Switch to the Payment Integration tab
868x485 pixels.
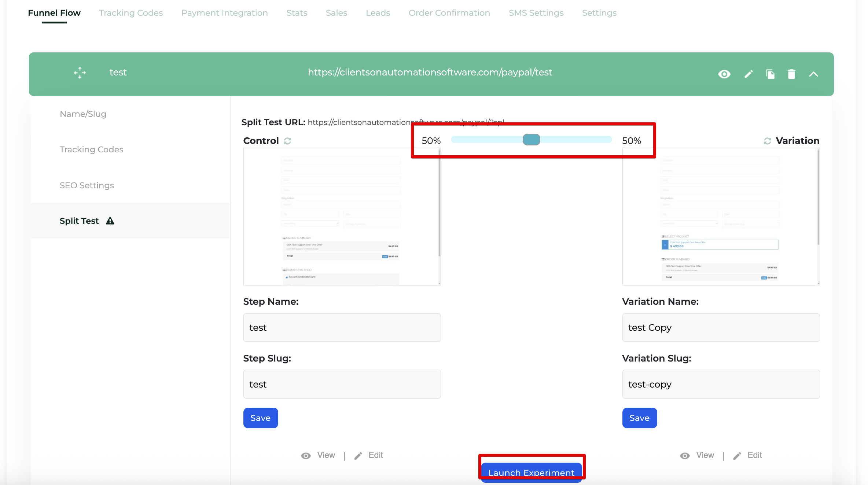(x=224, y=13)
